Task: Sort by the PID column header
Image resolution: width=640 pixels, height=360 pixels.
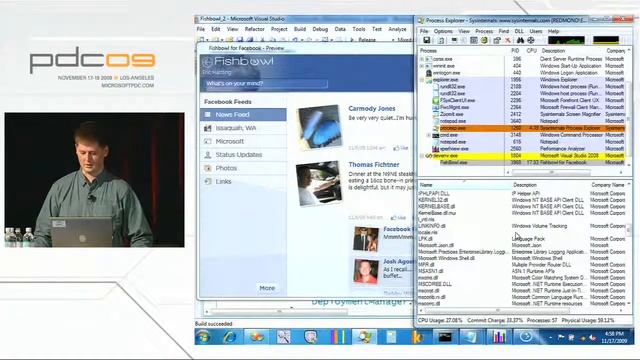Action: [x=515, y=51]
